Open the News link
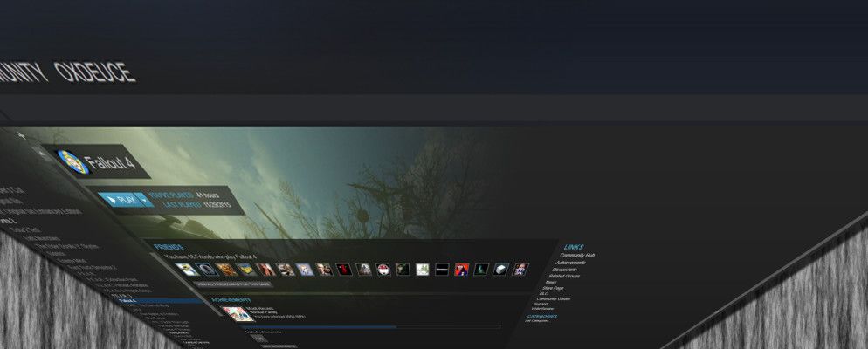 [551, 282]
